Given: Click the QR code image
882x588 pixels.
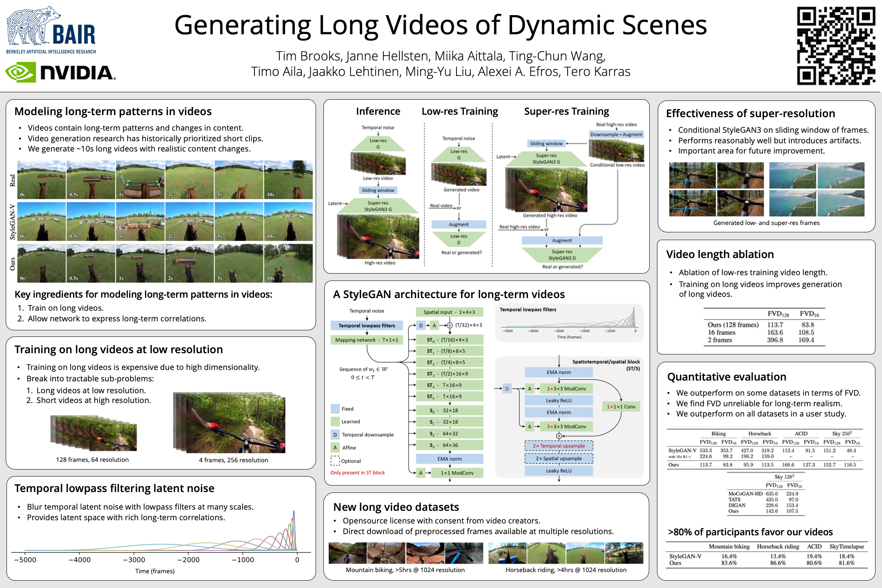Looking at the screenshot, I should pyautogui.click(x=835, y=46).
